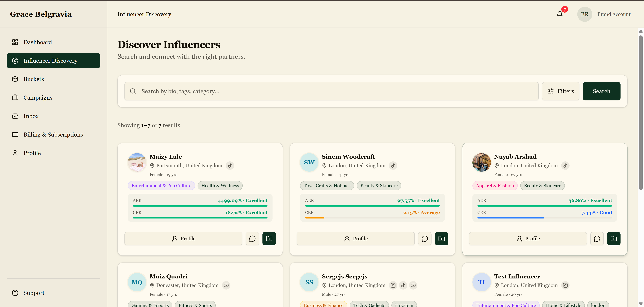The width and height of the screenshot is (644, 307).
Task: Click the Test Influencer name heading
Action: (517, 276)
